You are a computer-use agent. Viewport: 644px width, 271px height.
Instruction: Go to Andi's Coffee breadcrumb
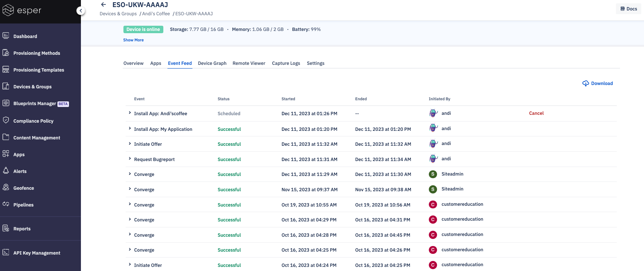(156, 14)
